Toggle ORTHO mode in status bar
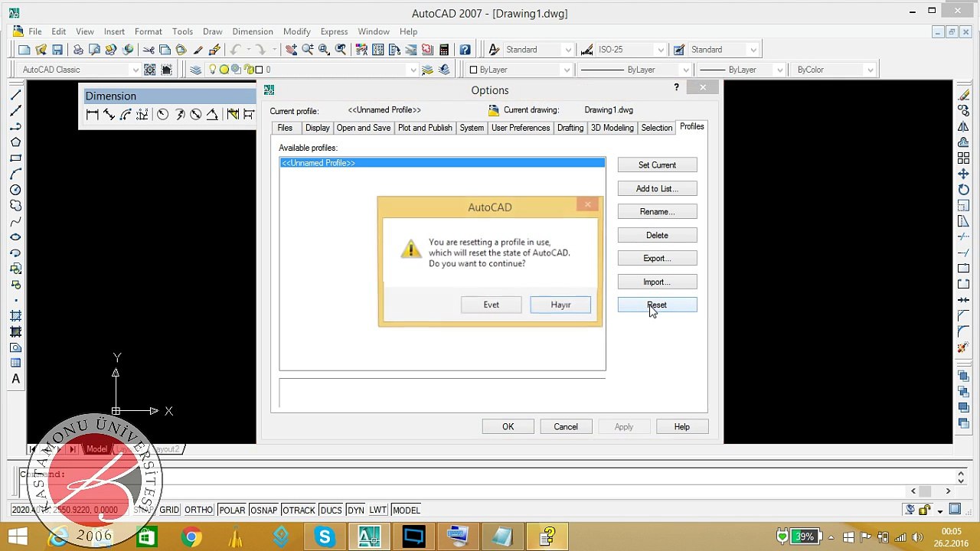The width and height of the screenshot is (980, 551). 199,510
